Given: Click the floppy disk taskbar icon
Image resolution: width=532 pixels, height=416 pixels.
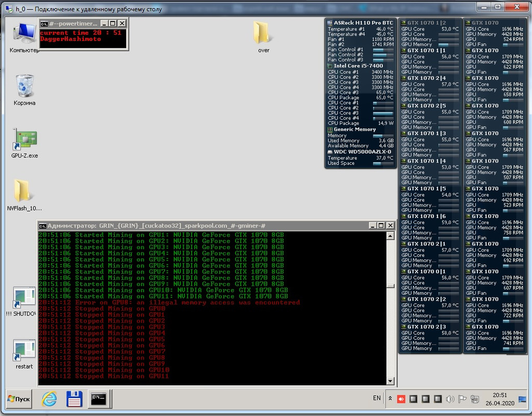Looking at the screenshot, I should coord(74,398).
